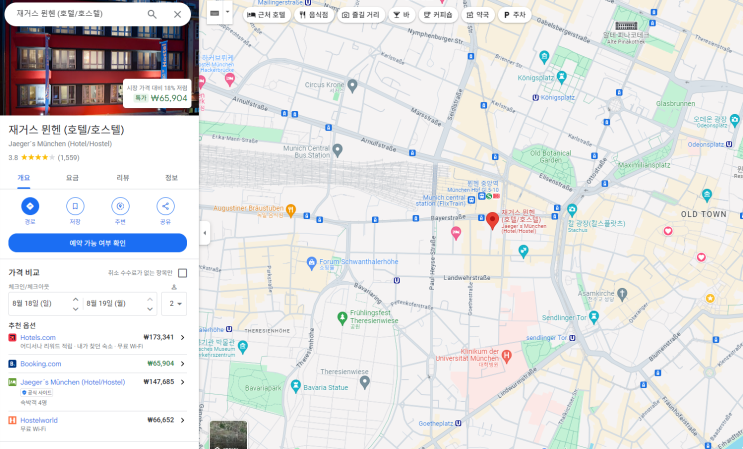Switch to the 개요 tab
This screenshot has width=743, height=449.
pyautogui.click(x=24, y=178)
